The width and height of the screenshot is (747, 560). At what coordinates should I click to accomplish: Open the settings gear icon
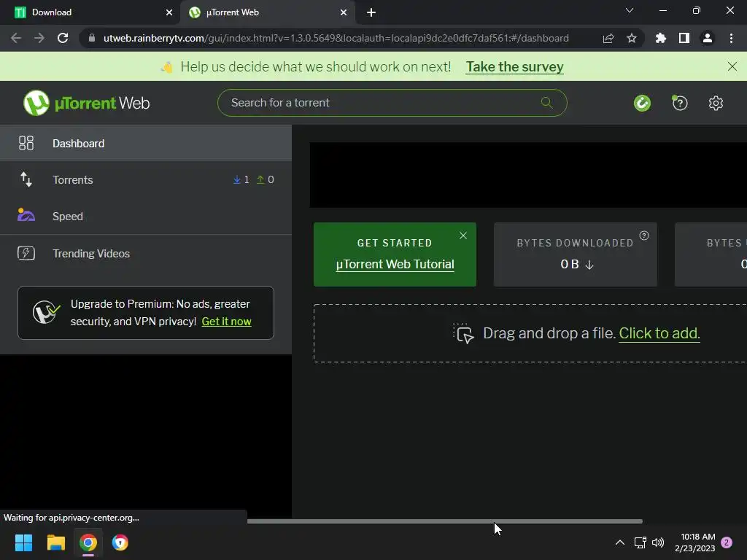click(x=716, y=103)
